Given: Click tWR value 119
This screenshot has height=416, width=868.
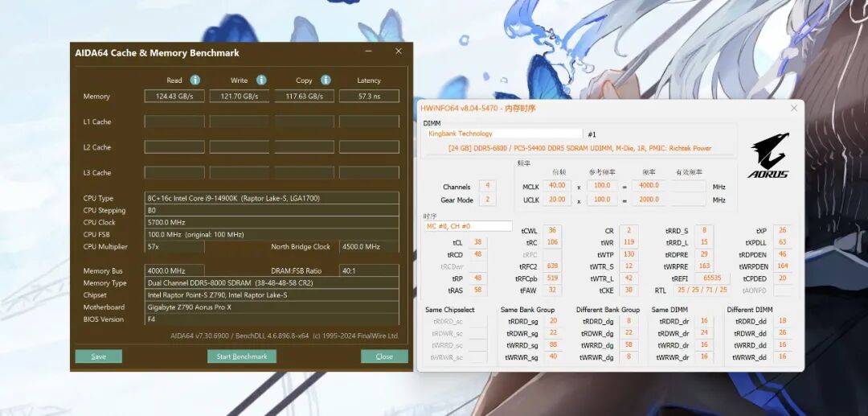Looking at the screenshot, I should (x=628, y=242).
